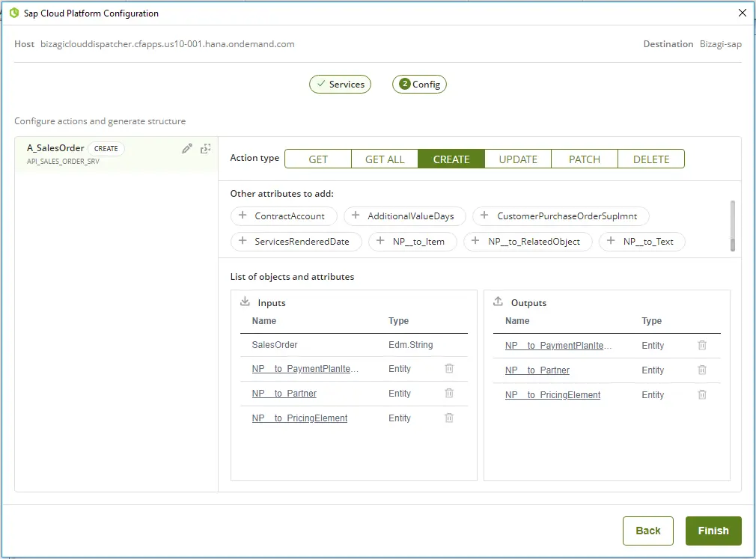Viewport: 756px width, 559px height.
Task: Click the Back button
Action: pos(648,531)
